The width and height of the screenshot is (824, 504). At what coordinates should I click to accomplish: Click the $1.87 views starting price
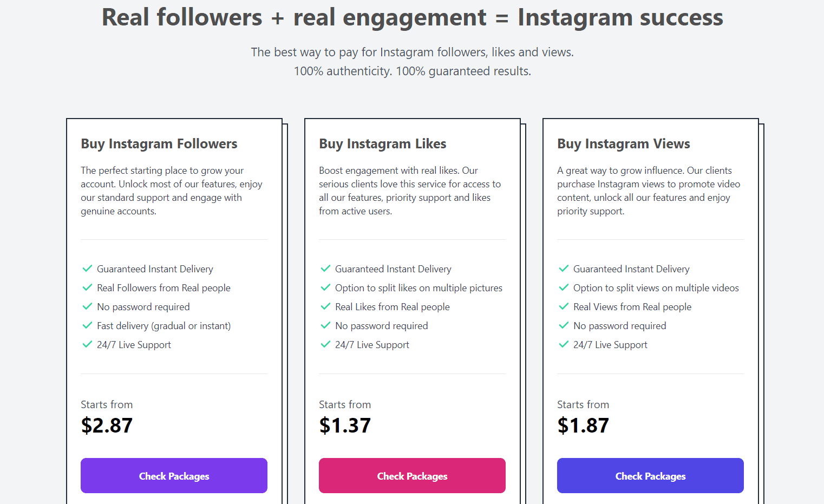583,426
